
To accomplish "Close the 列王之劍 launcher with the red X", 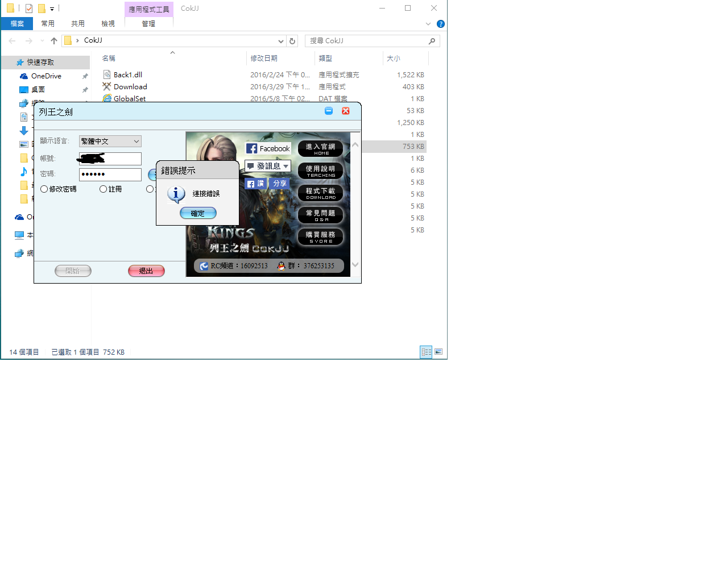I will tap(345, 111).
